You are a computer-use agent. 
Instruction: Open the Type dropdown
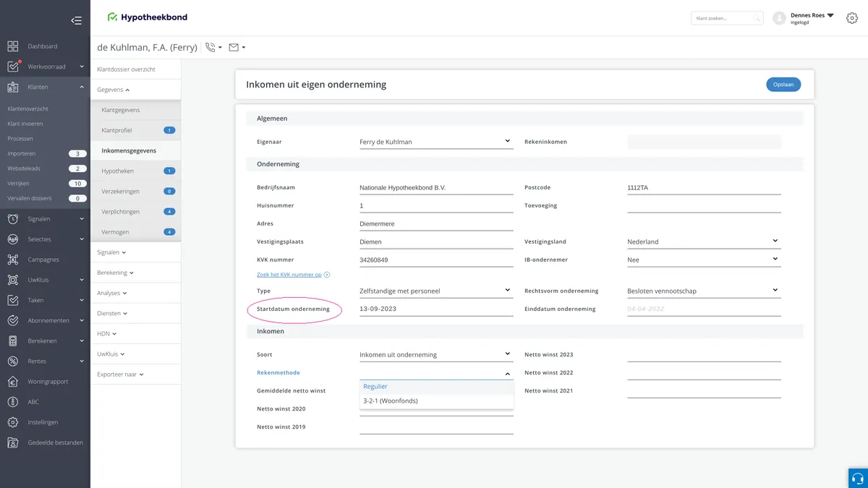click(x=436, y=291)
